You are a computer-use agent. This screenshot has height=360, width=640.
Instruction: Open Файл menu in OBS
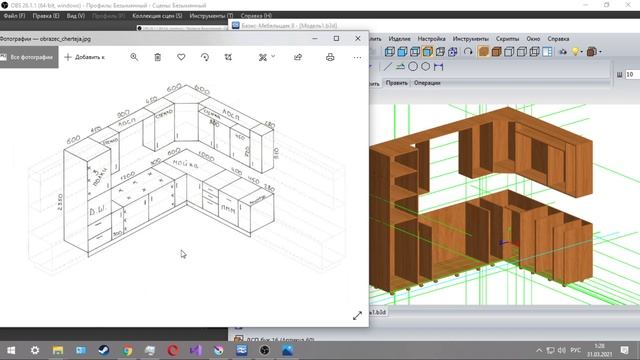[x=14, y=16]
